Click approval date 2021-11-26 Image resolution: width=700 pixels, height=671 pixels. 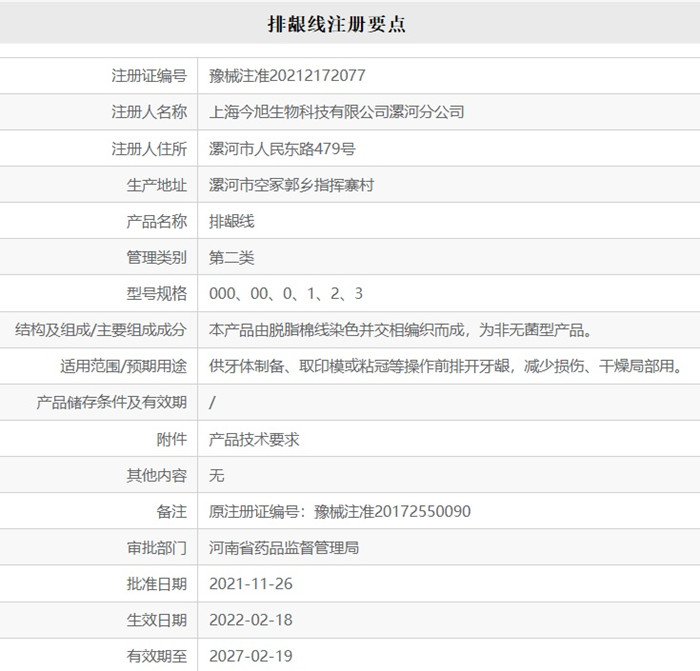pos(251,584)
